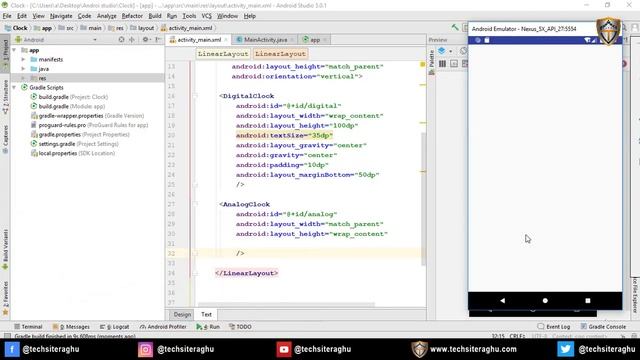Open the Android Profiler tool window
Image resolution: width=640 pixels, height=360 pixels.
(x=163, y=327)
